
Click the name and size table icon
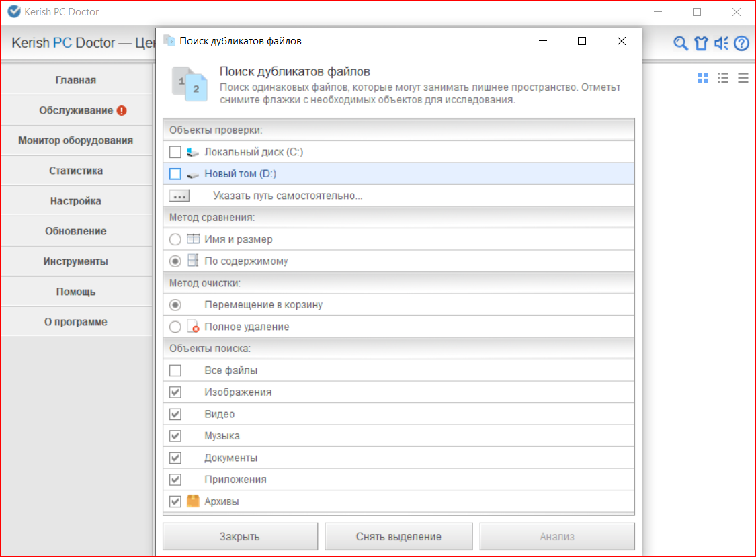tap(193, 239)
